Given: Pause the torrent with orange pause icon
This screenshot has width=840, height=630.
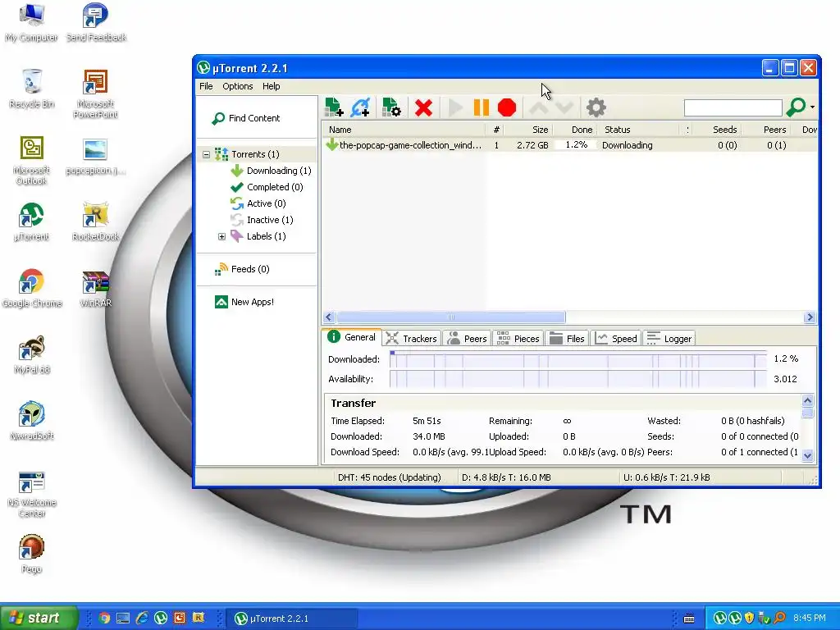Looking at the screenshot, I should tap(481, 107).
